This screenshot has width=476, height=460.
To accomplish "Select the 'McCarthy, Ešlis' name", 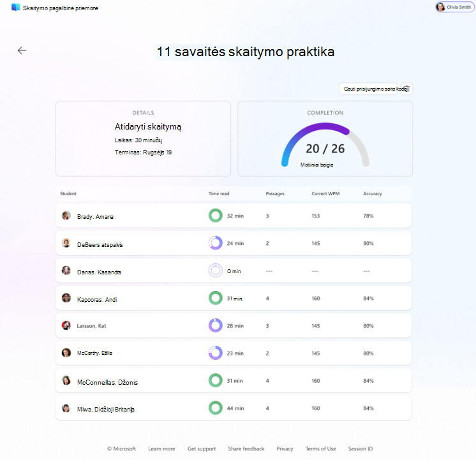I will tap(94, 353).
